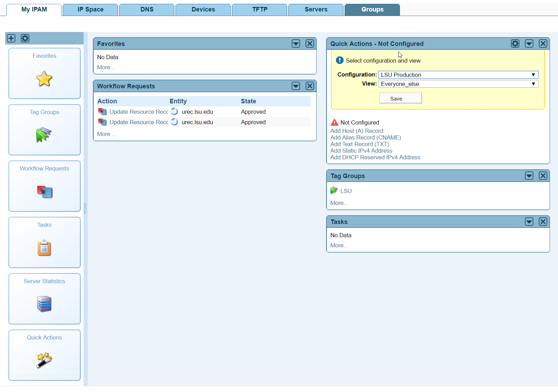Click Add Host (A) Record link
The height and width of the screenshot is (392, 558).
click(x=357, y=131)
